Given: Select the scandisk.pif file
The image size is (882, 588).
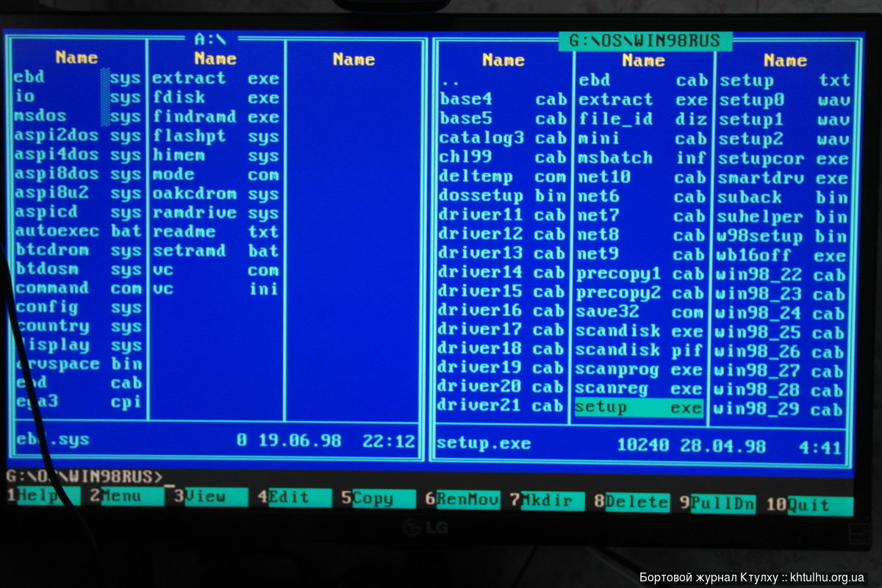Looking at the screenshot, I should click(x=639, y=350).
